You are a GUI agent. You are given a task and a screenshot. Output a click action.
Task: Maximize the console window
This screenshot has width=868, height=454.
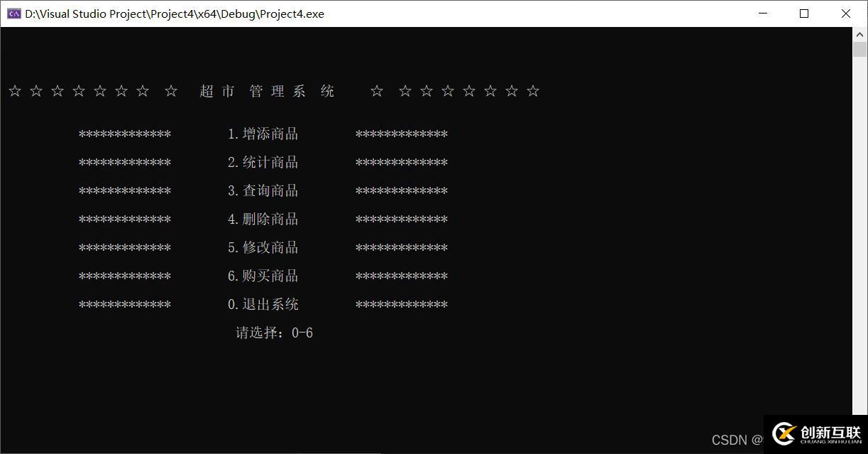coord(804,13)
